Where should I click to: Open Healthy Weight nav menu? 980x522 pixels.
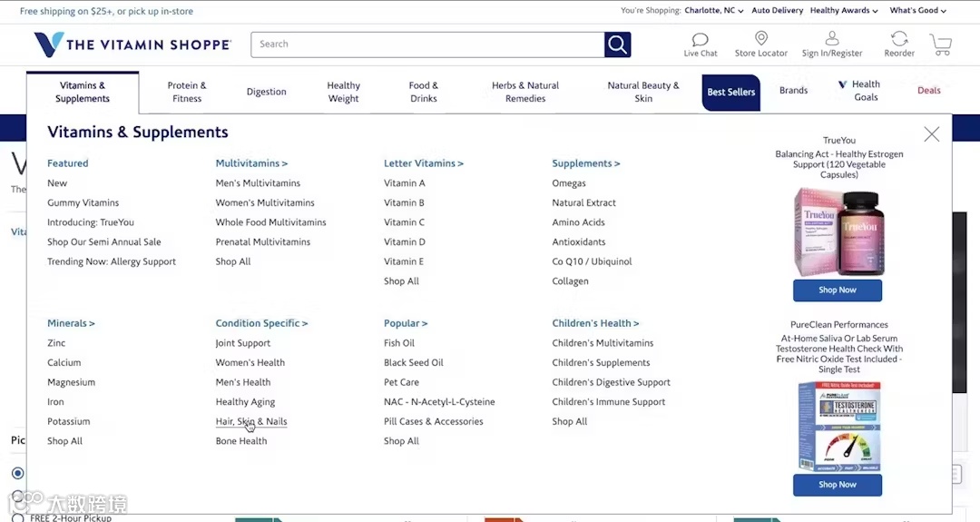(343, 92)
